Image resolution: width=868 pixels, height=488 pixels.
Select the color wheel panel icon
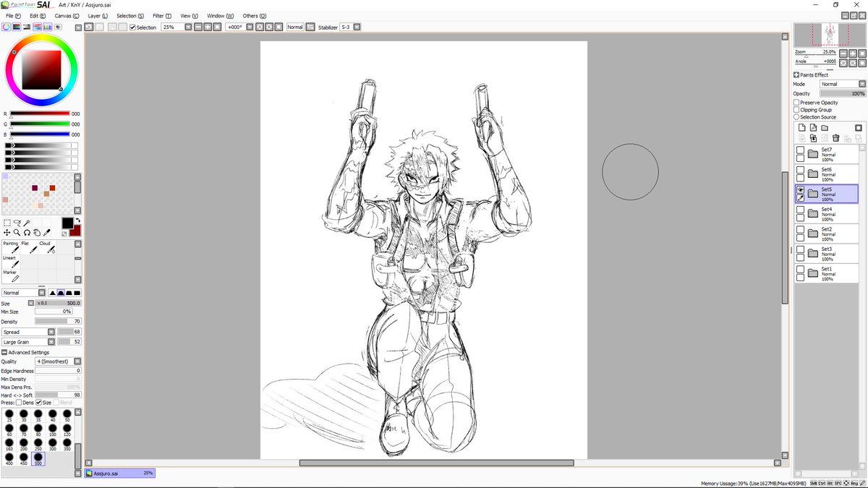pos(6,27)
